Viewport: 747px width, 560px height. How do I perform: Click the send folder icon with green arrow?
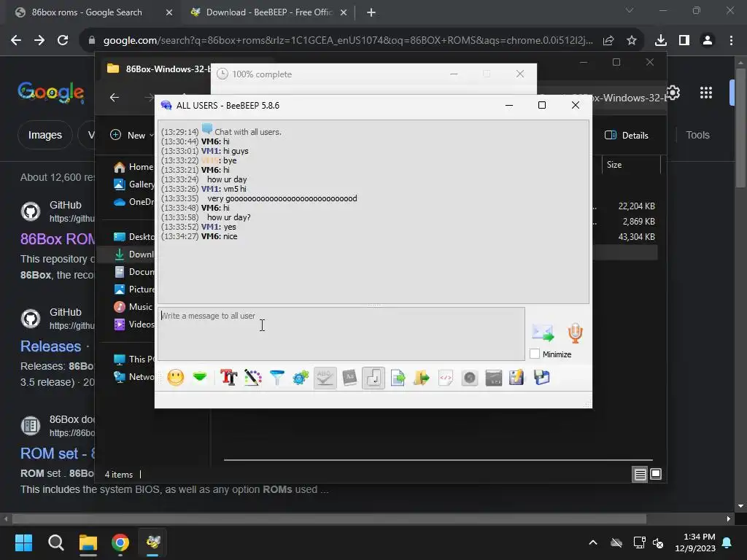[421, 378]
